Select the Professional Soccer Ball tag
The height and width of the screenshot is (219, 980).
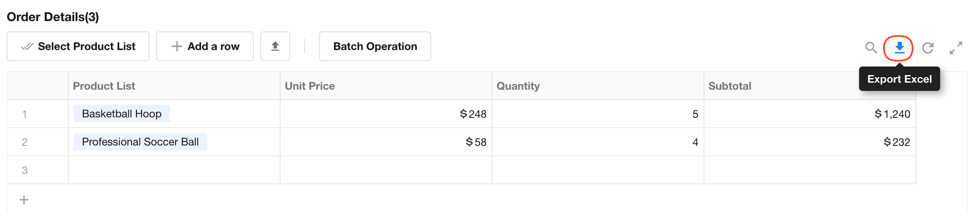(140, 142)
